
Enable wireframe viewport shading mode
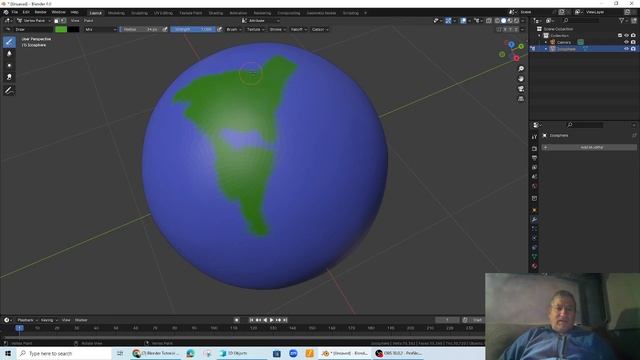tap(497, 20)
